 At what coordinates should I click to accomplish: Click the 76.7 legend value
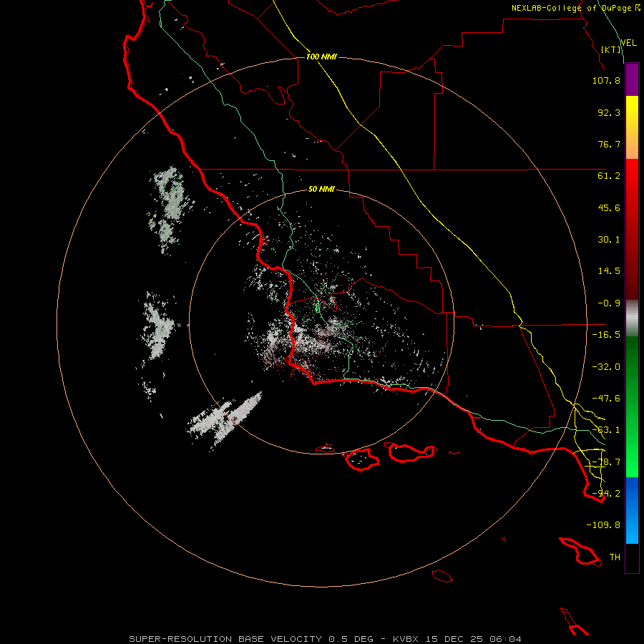609,144
